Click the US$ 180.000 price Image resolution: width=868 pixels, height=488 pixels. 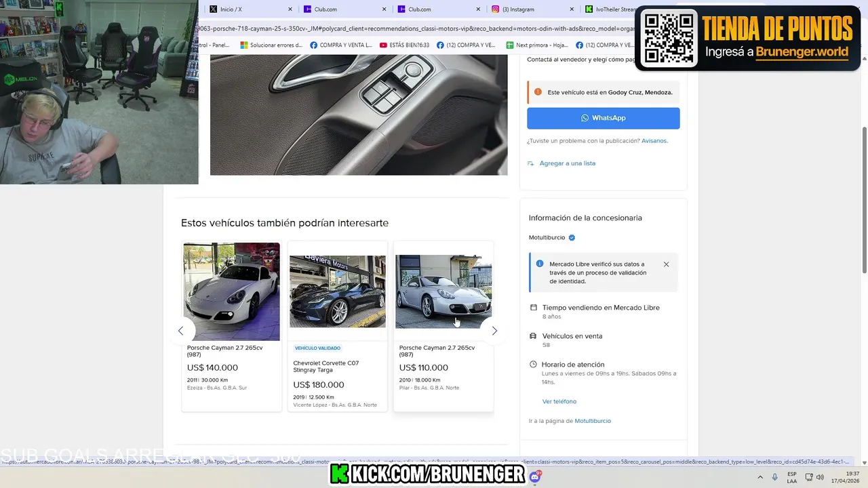point(319,385)
